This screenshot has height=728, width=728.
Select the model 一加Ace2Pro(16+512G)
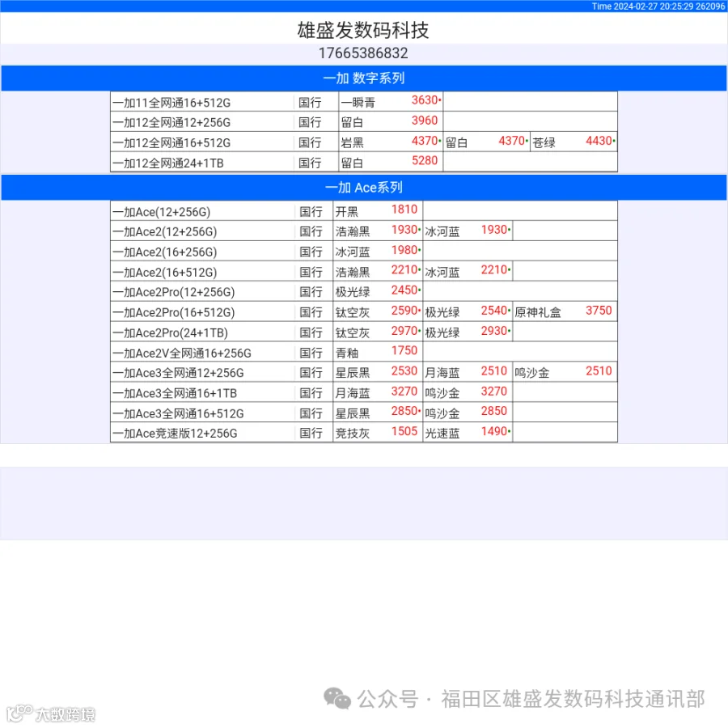click(x=174, y=313)
